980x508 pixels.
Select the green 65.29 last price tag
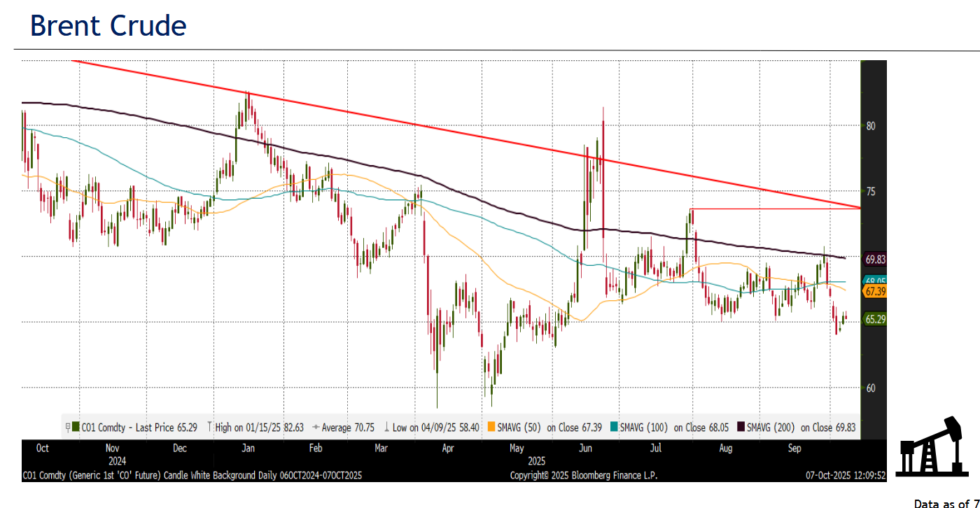pyautogui.click(x=876, y=319)
